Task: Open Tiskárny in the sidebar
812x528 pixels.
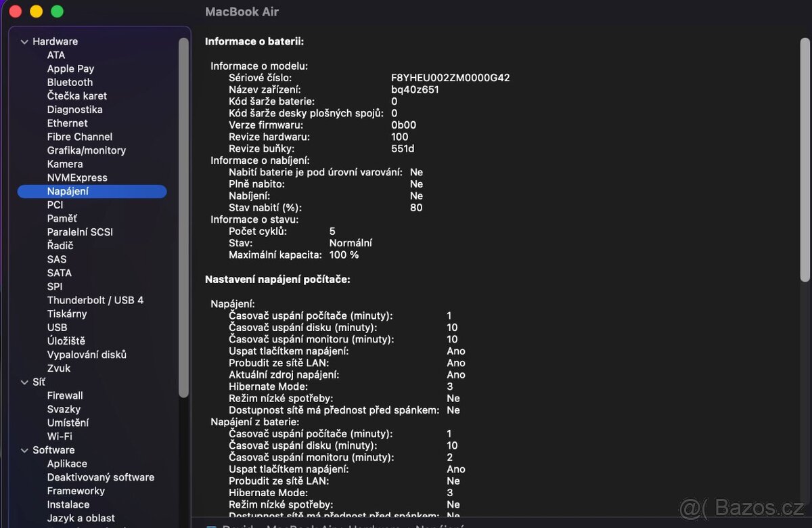Action: 67,314
